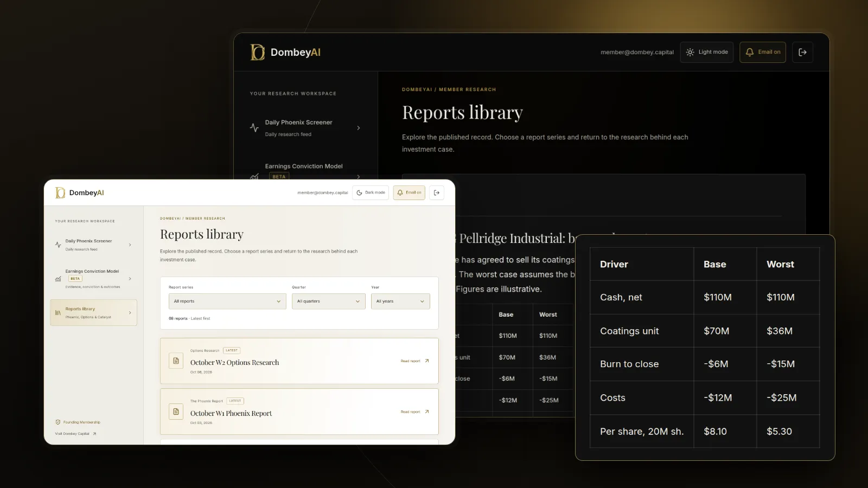Click the "68 reports · Latest first" text

(189, 319)
